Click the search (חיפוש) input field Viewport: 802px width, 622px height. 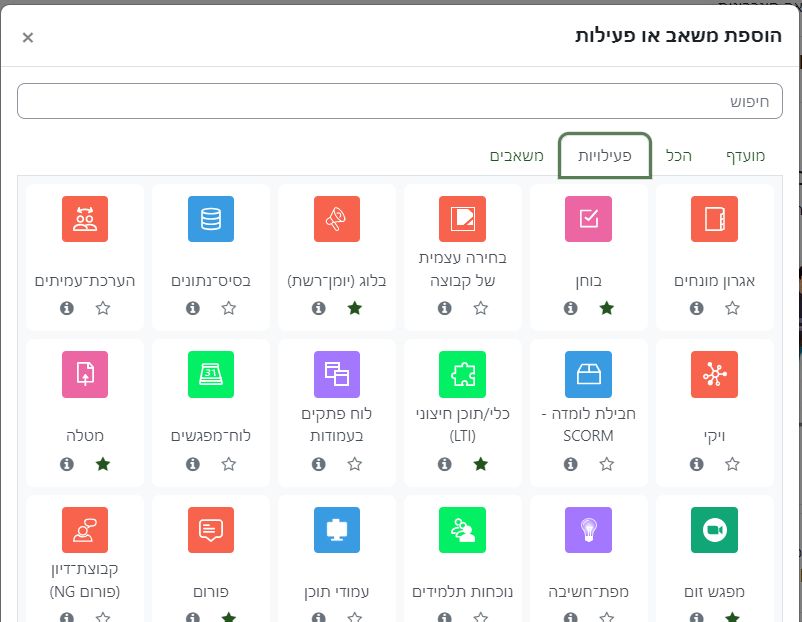point(400,101)
